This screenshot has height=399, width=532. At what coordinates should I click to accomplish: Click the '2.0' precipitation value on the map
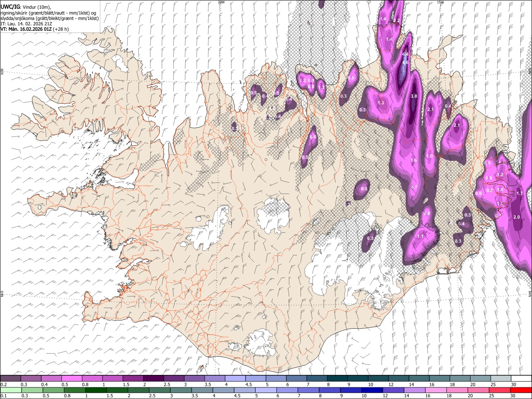[517, 217]
